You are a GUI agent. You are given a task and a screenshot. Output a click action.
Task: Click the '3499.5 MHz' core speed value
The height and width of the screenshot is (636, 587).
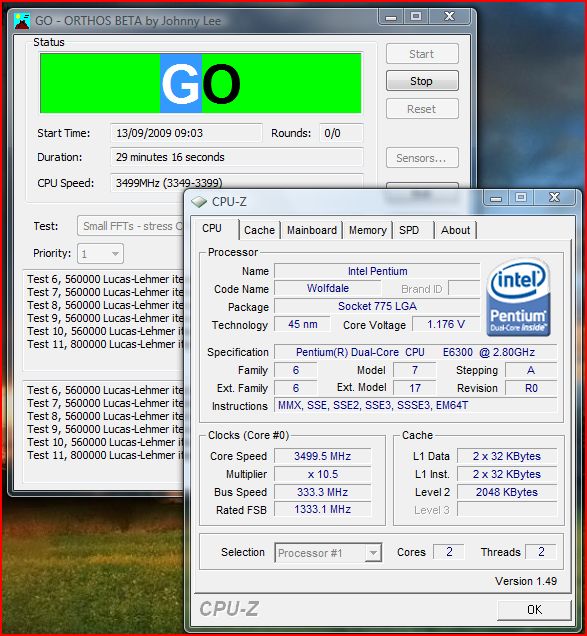pos(323,456)
